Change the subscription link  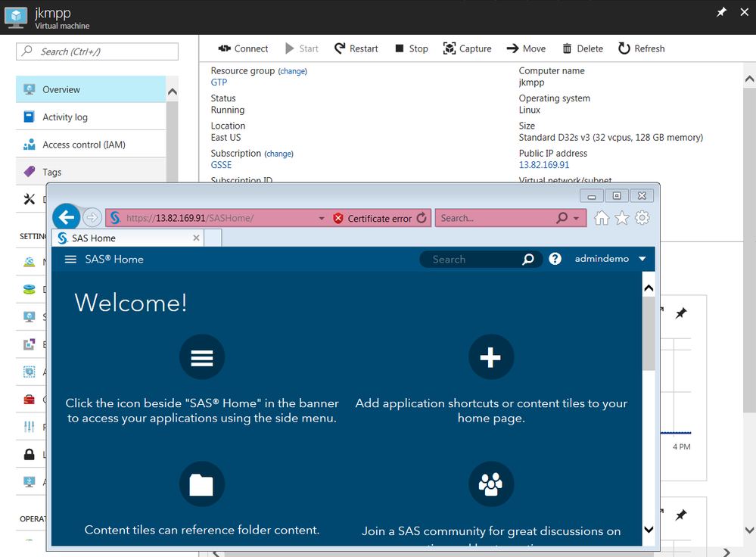click(278, 154)
